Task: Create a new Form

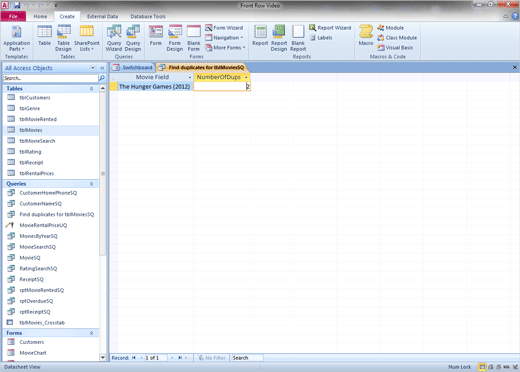Action: [x=156, y=36]
